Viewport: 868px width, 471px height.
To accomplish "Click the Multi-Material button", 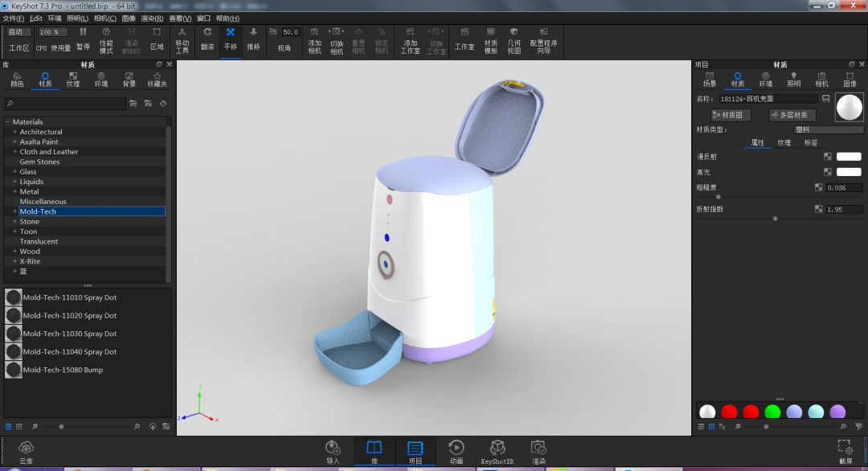I will [792, 115].
